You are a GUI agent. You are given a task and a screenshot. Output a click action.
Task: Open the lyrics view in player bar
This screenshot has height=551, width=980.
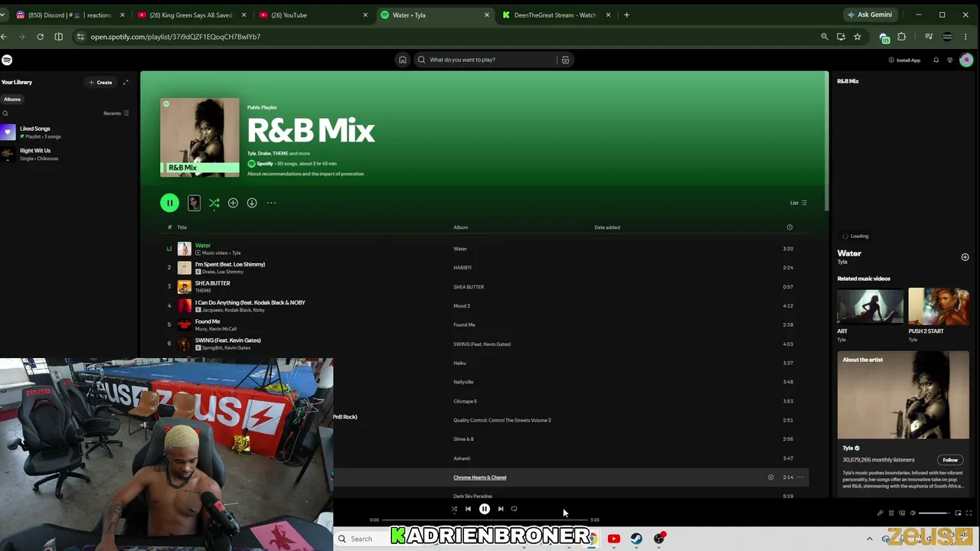tap(880, 513)
